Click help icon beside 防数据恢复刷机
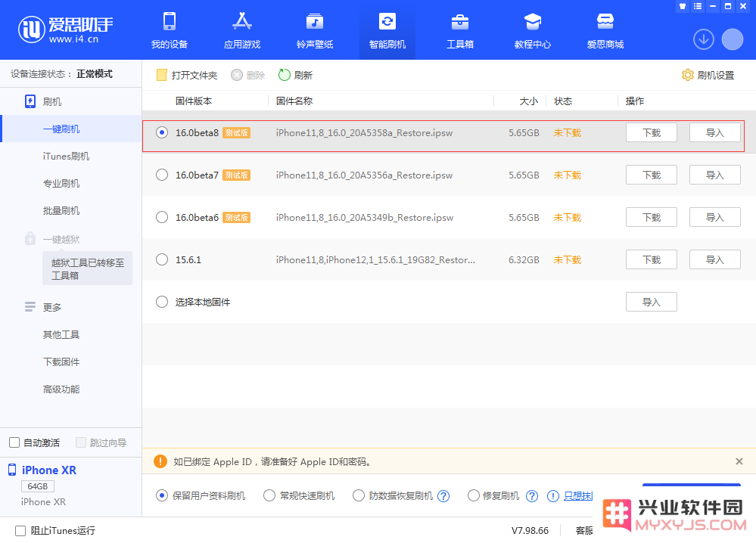Viewport: 756px width, 543px height. (x=443, y=496)
